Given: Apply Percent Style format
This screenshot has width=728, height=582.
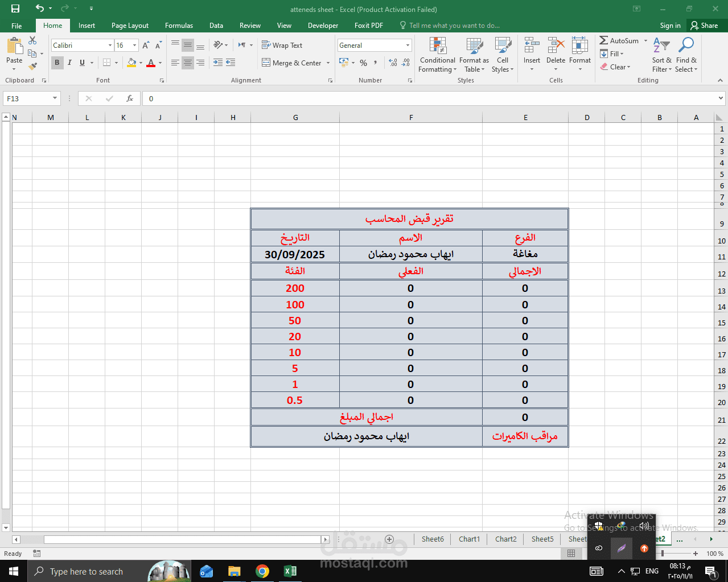Looking at the screenshot, I should 363,63.
